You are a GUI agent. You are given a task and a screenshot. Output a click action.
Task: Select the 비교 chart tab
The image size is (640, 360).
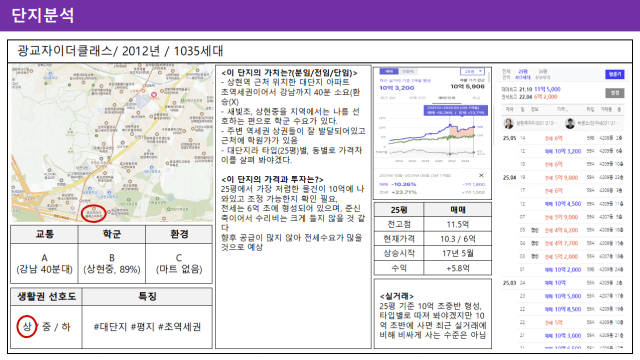476,98
